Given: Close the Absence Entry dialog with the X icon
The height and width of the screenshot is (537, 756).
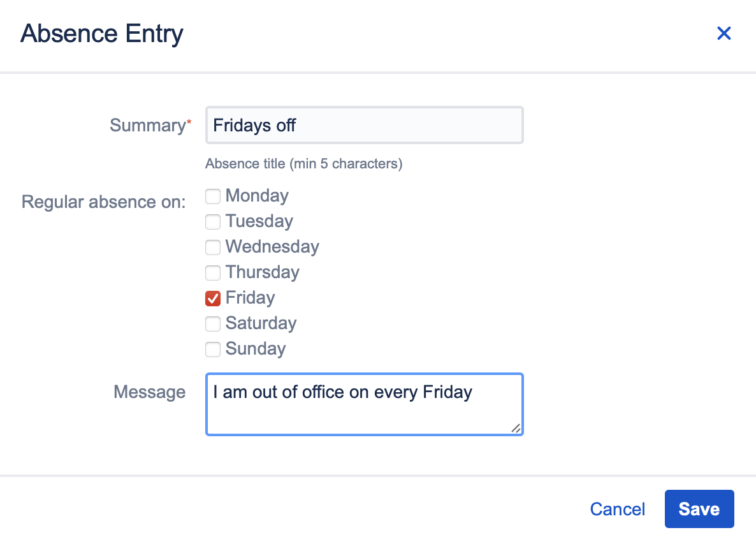Looking at the screenshot, I should 724,33.
